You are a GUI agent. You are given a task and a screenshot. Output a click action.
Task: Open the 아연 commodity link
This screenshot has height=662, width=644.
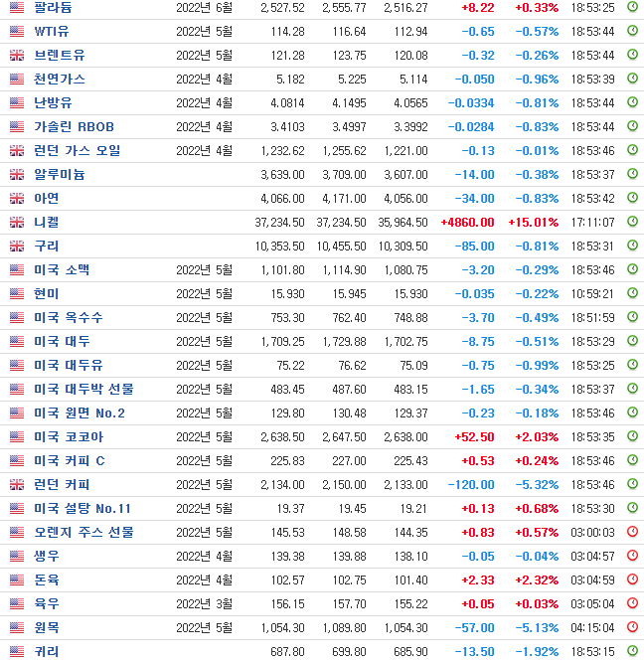point(47,199)
